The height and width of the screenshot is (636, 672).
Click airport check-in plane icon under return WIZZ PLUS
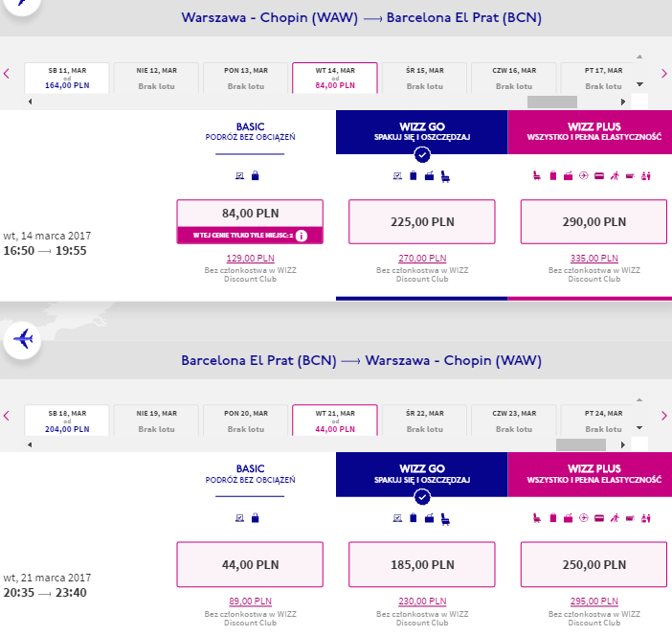(583, 518)
